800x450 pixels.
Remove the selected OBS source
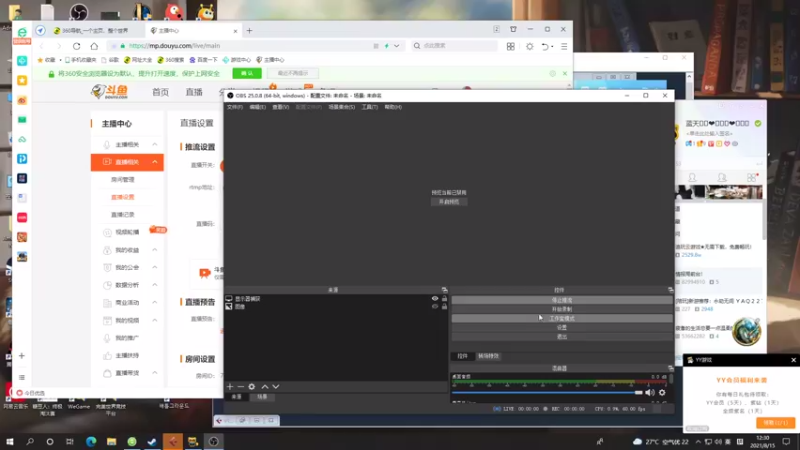[x=240, y=387]
